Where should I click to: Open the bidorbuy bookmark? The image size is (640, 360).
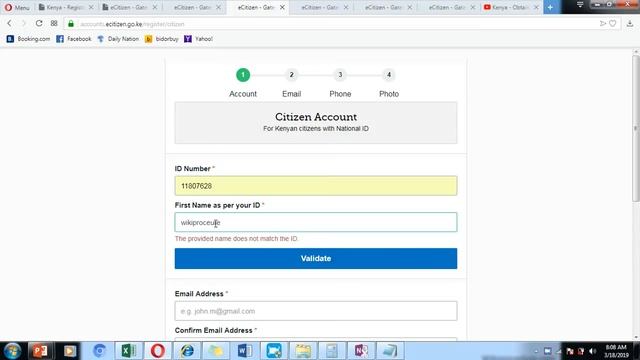coord(162,39)
